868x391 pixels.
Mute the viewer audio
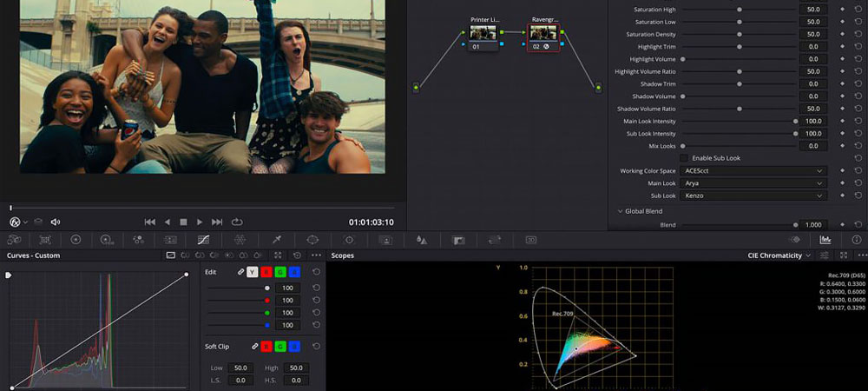pyautogui.click(x=56, y=222)
